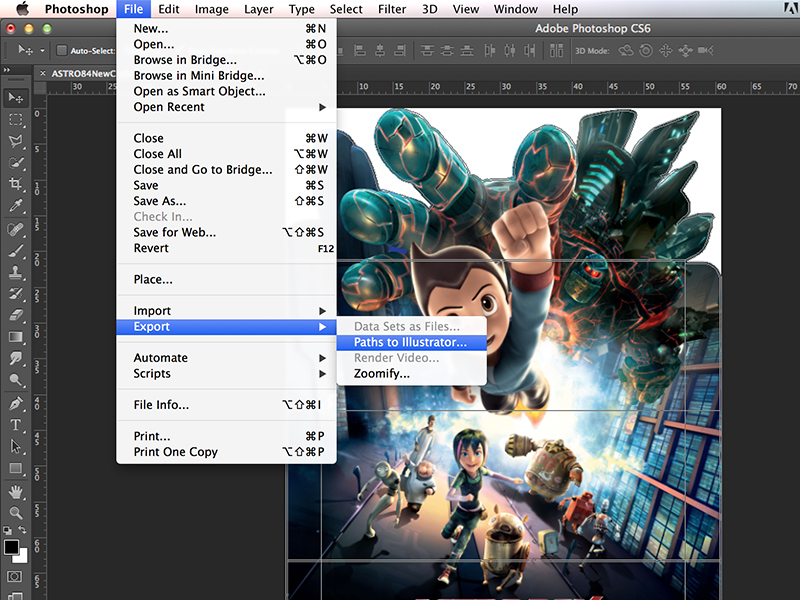Select the Polygonal Lasso tool
The width and height of the screenshot is (800, 600).
click(16, 141)
